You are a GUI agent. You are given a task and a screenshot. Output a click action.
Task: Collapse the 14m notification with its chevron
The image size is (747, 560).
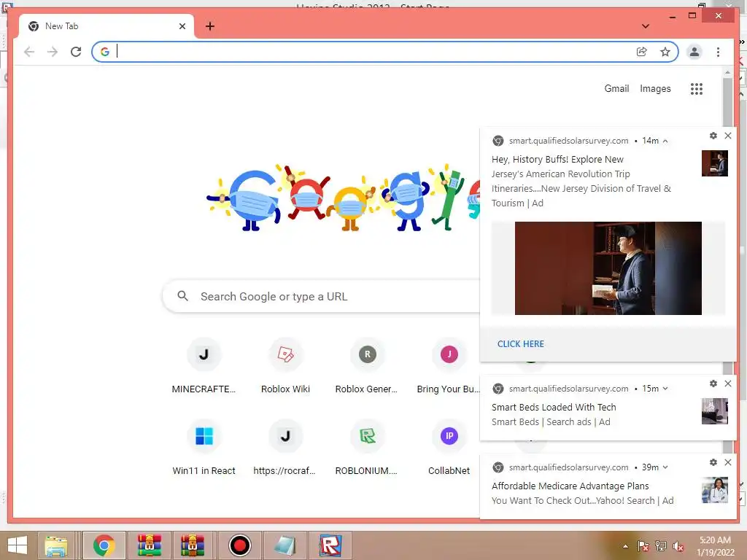point(665,141)
